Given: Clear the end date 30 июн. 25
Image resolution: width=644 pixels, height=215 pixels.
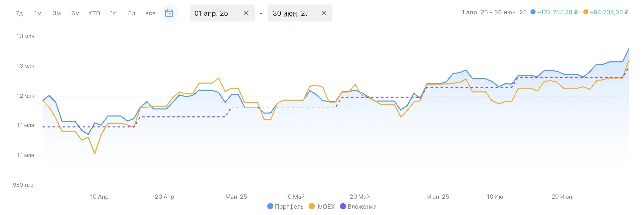Looking at the screenshot, I should [324, 13].
